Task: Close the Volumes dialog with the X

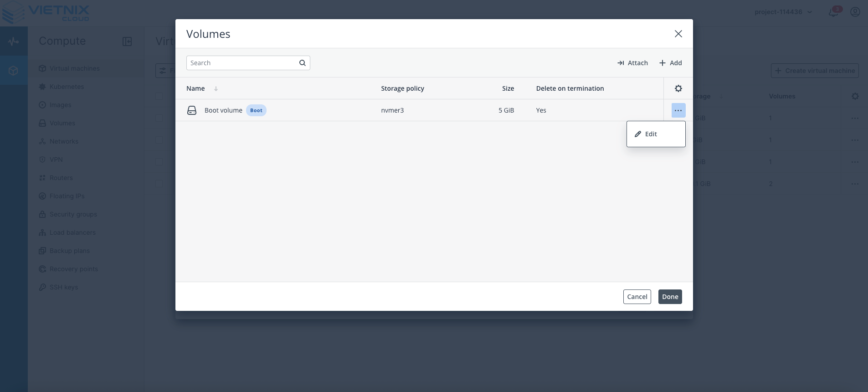Action: (678, 34)
